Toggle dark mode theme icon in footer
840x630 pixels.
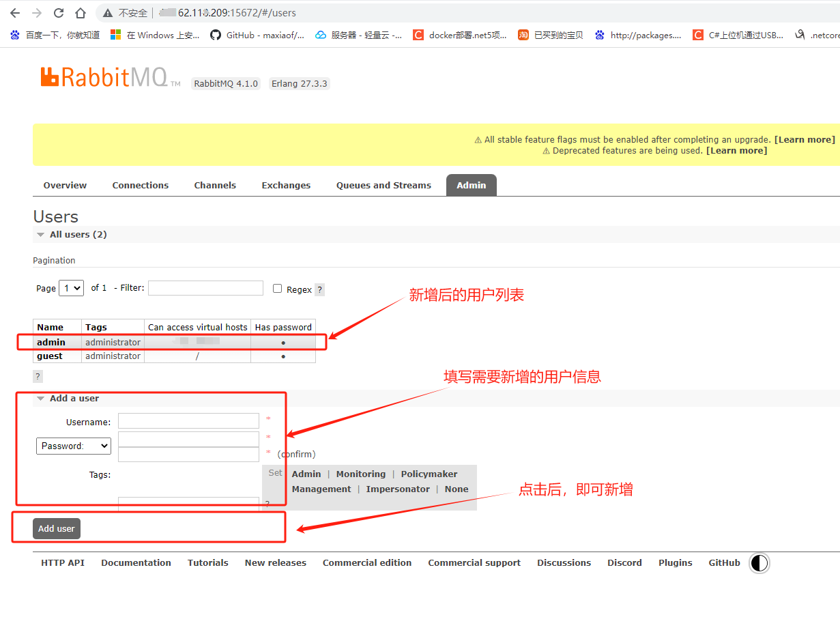point(759,563)
